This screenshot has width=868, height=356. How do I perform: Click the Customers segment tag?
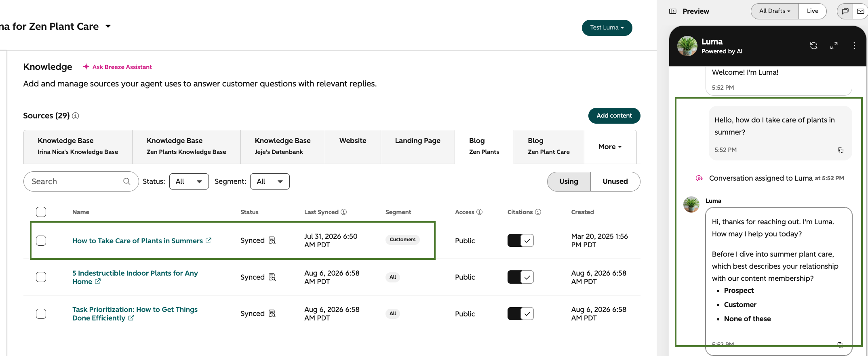[x=402, y=240]
